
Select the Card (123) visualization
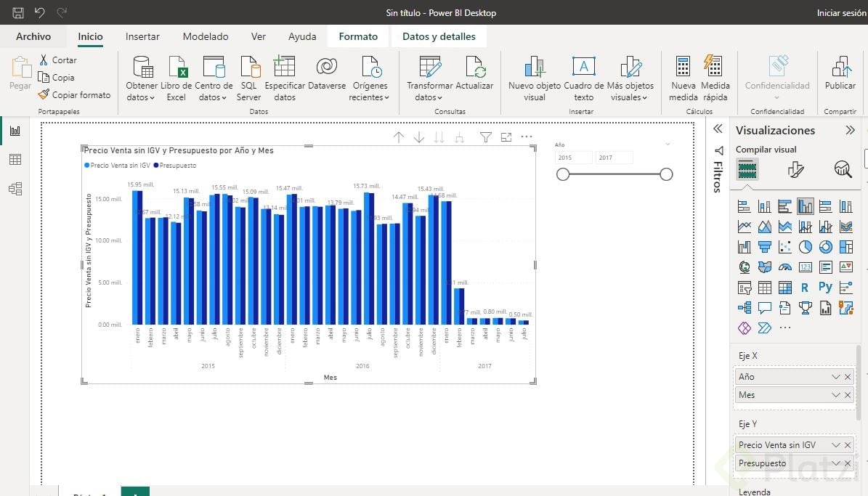pos(806,267)
